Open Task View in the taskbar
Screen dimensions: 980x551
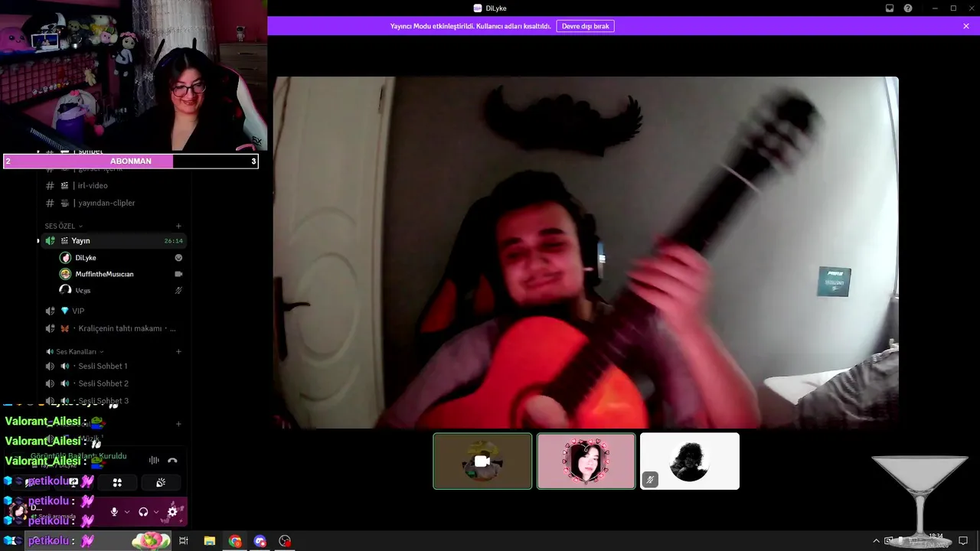pyautogui.click(x=184, y=540)
